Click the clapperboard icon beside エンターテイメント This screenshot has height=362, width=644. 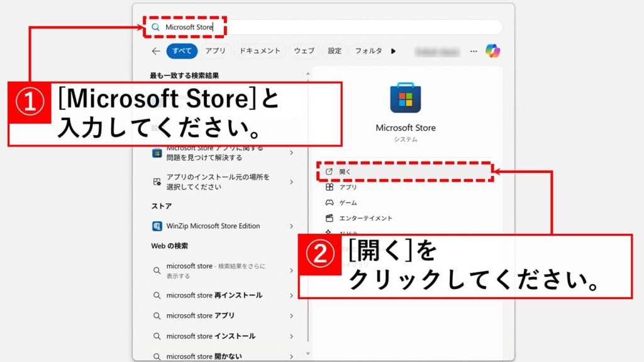(330, 218)
